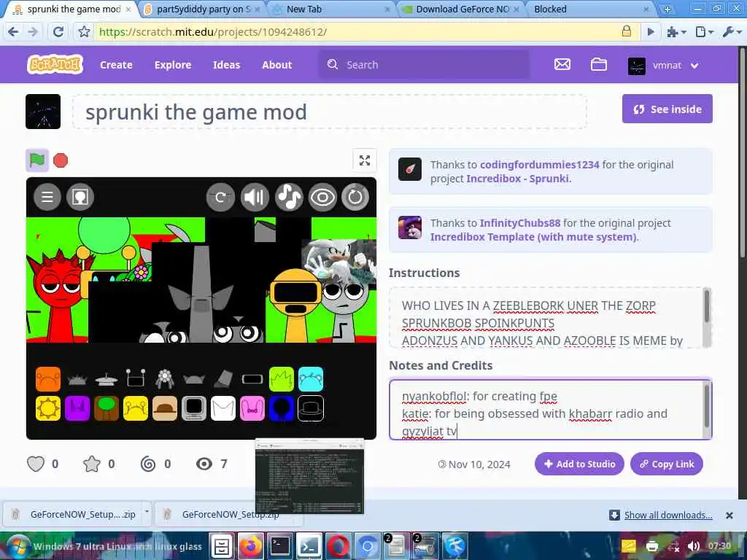Switch to the part5ydiddy party tab
The height and width of the screenshot is (560, 747).
203,9
